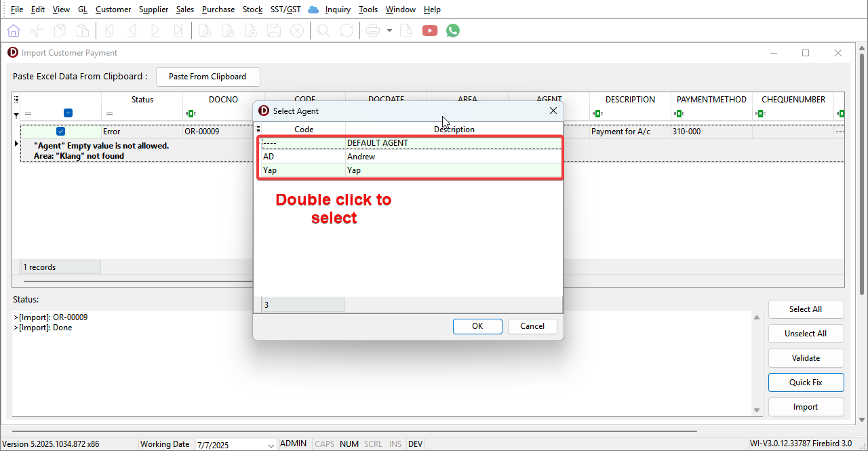The image size is (868, 451).
Task: Click OK in Select Agent dialog
Action: (477, 326)
